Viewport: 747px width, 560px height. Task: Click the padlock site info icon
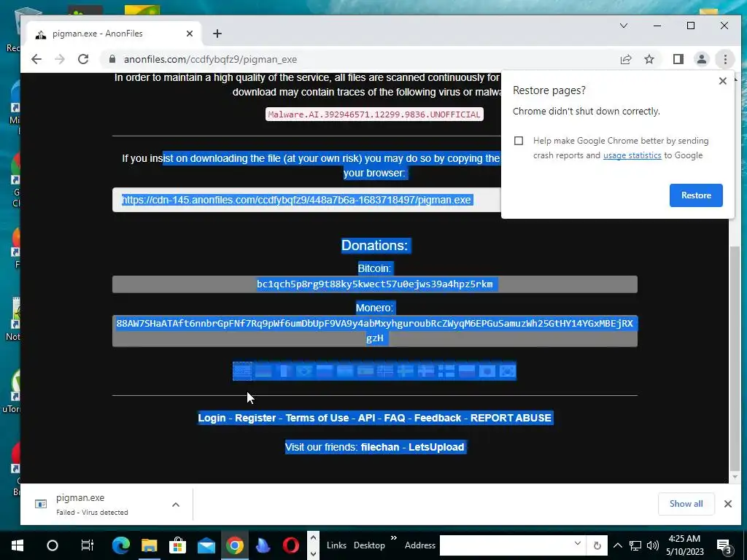pos(112,59)
